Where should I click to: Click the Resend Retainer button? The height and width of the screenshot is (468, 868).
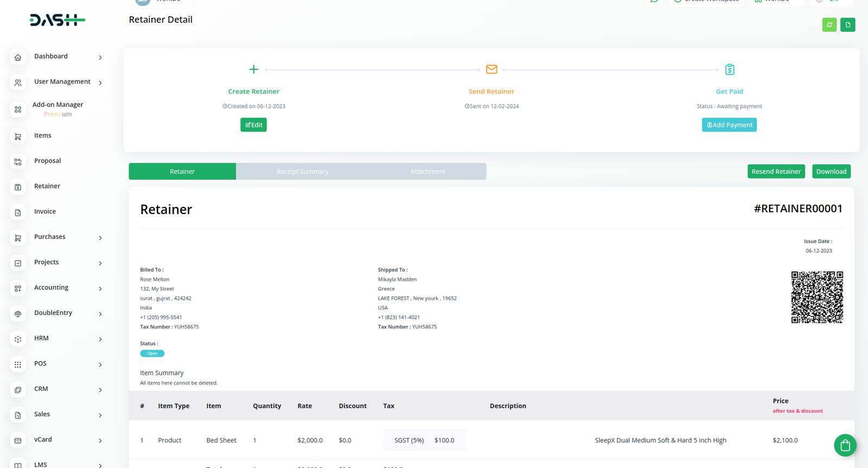click(x=776, y=172)
